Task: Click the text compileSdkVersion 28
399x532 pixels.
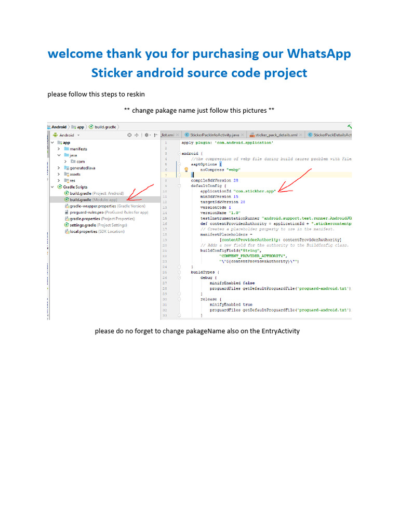Action: (x=215, y=180)
